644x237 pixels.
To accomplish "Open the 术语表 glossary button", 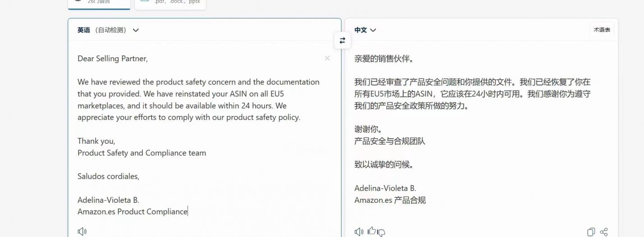I will pos(602,30).
